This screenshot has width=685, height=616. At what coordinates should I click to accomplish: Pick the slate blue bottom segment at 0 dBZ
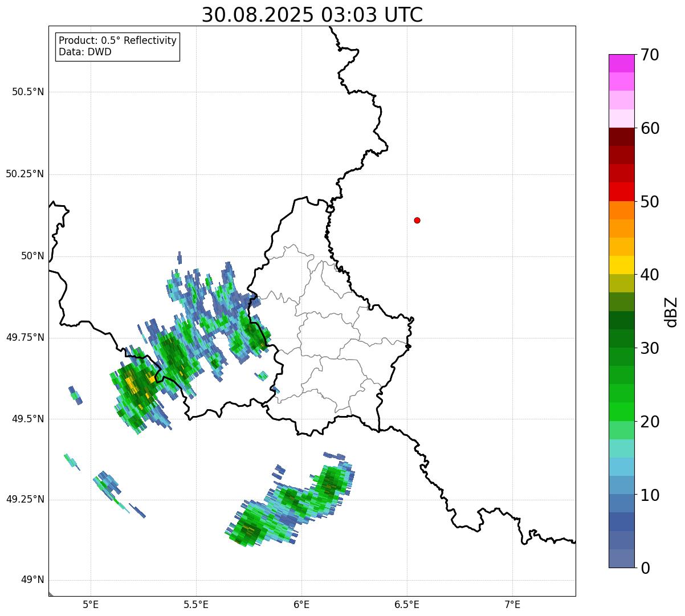pyautogui.click(x=621, y=558)
